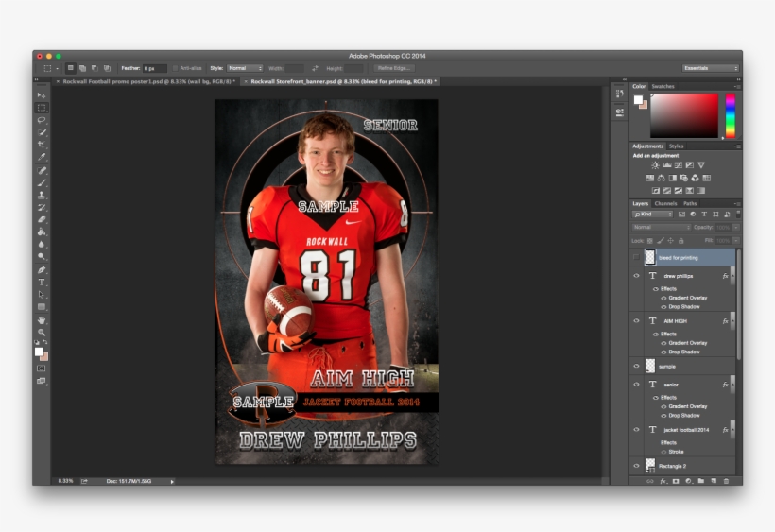Click Add to selection mode icon
The width and height of the screenshot is (775, 532).
point(82,68)
